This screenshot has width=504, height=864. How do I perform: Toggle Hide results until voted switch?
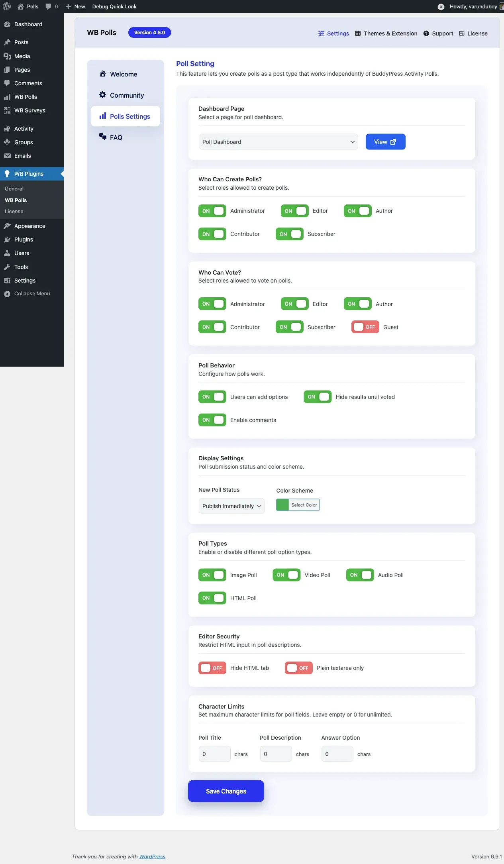pyautogui.click(x=318, y=397)
